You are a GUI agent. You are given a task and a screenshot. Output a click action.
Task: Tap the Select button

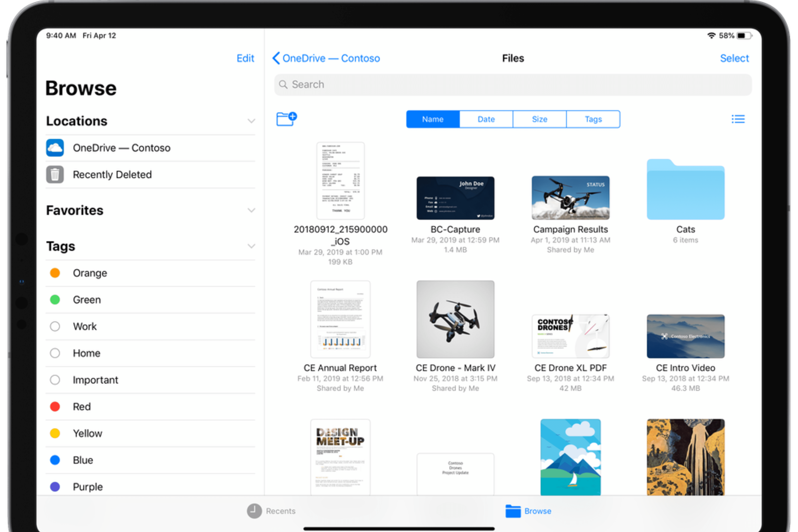tap(734, 58)
